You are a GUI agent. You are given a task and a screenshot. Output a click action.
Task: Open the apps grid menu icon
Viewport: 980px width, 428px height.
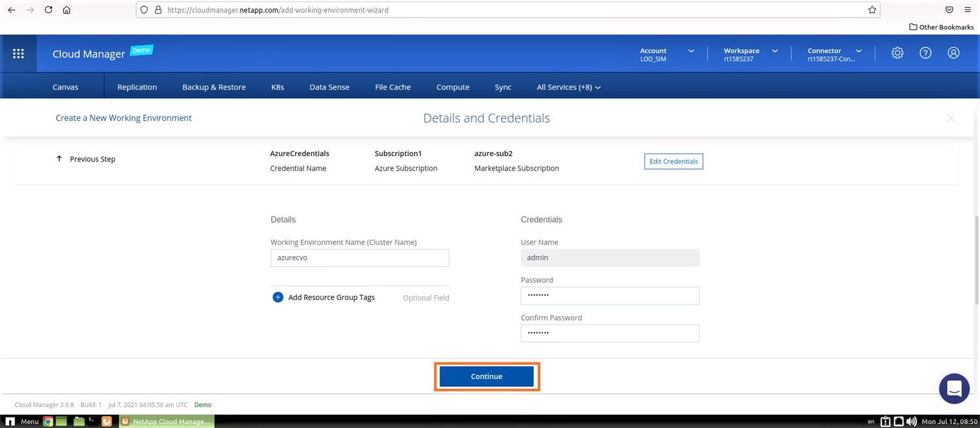point(18,54)
